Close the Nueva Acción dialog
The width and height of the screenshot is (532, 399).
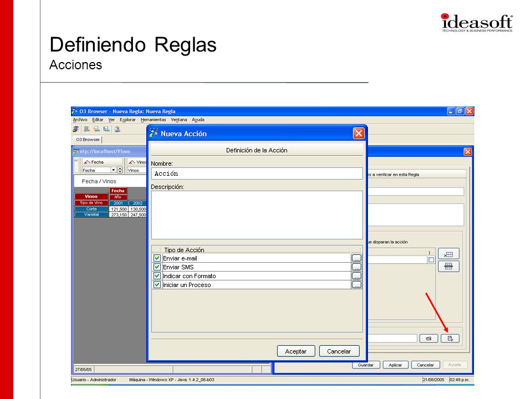(x=359, y=134)
